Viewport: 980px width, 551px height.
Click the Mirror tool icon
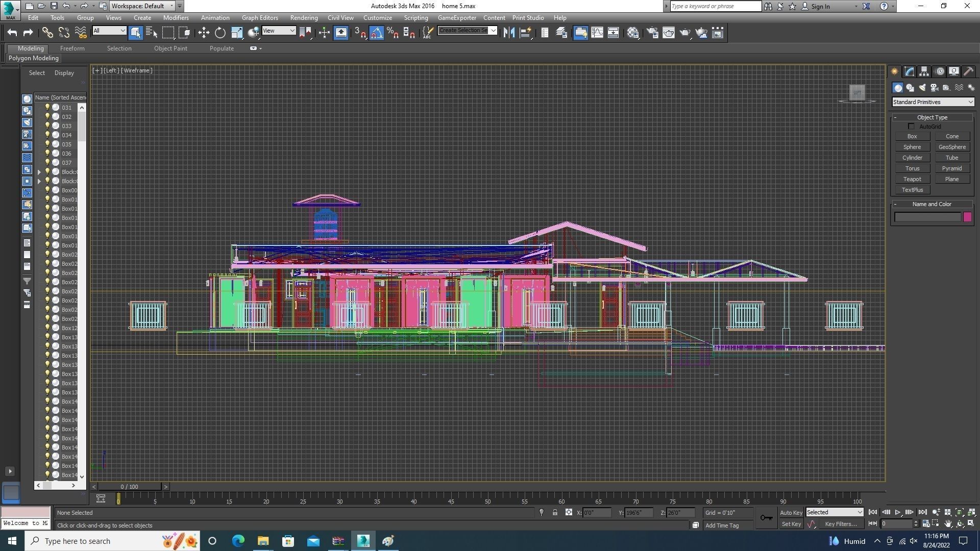[x=509, y=33]
